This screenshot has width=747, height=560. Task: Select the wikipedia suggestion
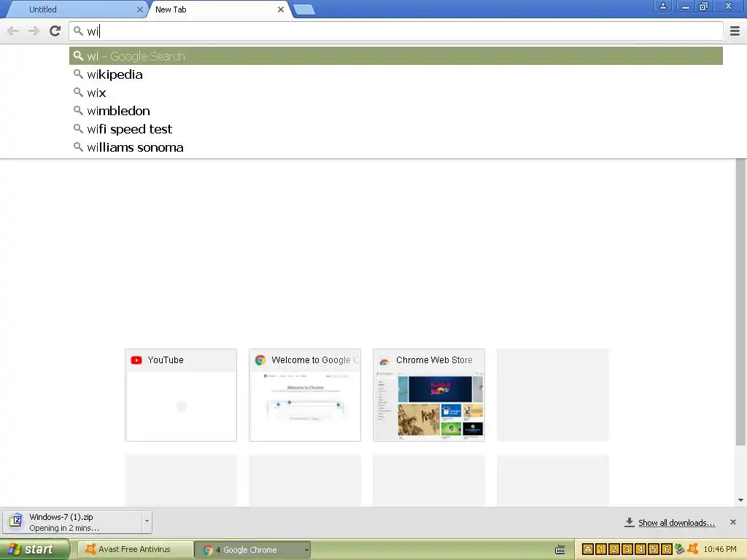click(x=396, y=74)
